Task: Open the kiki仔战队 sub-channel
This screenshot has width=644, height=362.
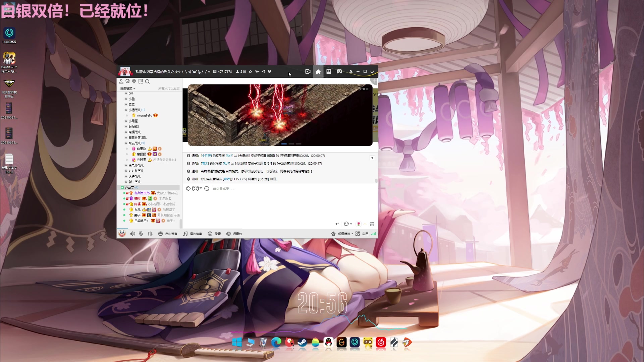Action: [x=136, y=171]
